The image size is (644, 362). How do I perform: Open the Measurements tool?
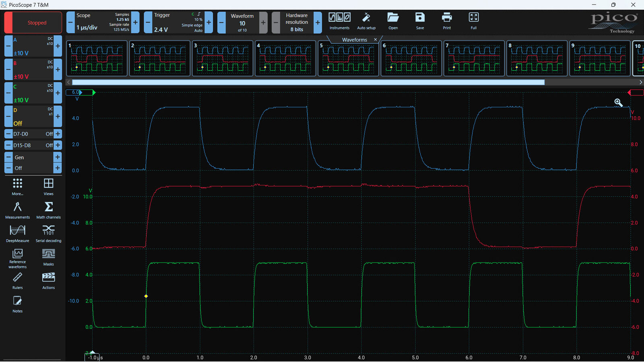pyautogui.click(x=17, y=210)
